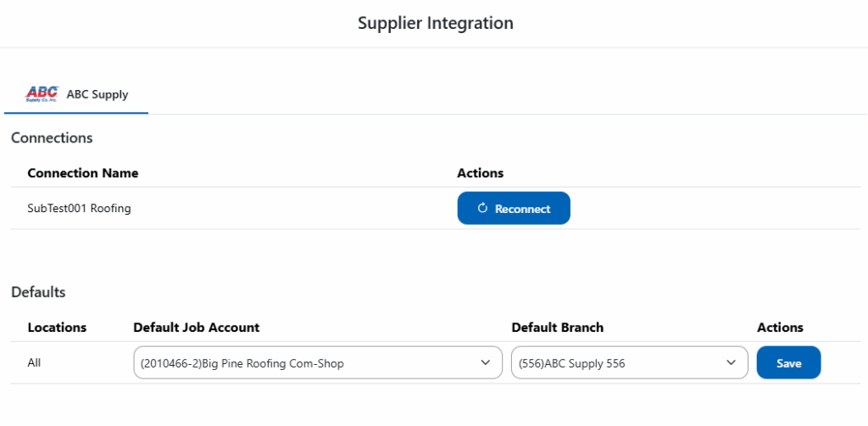
Task: Click the Default Branch column header
Action: point(557,328)
